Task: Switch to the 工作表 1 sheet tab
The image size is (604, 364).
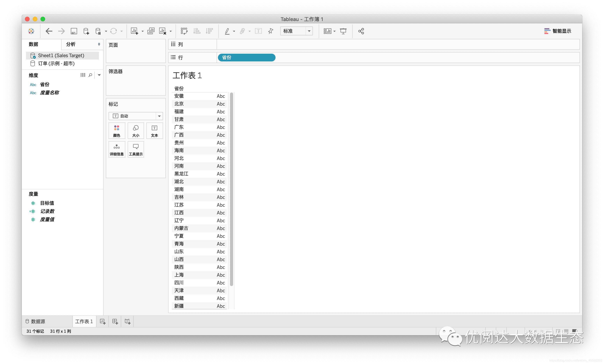Action: click(84, 321)
